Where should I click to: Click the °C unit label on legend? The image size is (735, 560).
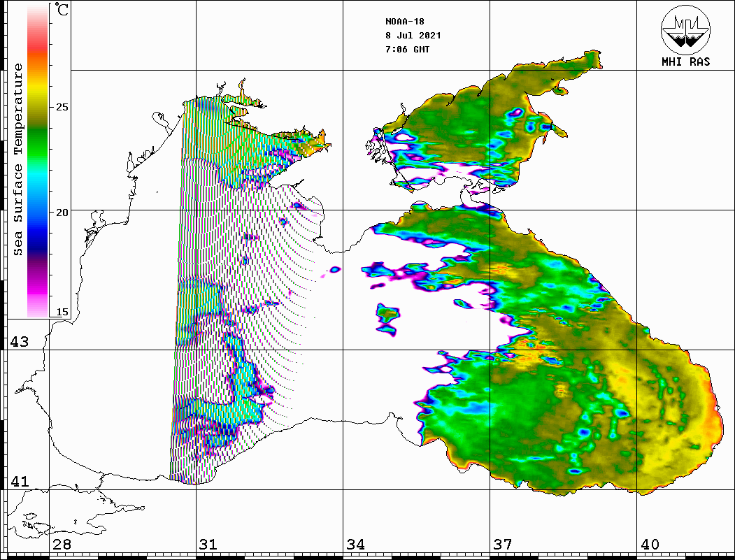click(61, 9)
